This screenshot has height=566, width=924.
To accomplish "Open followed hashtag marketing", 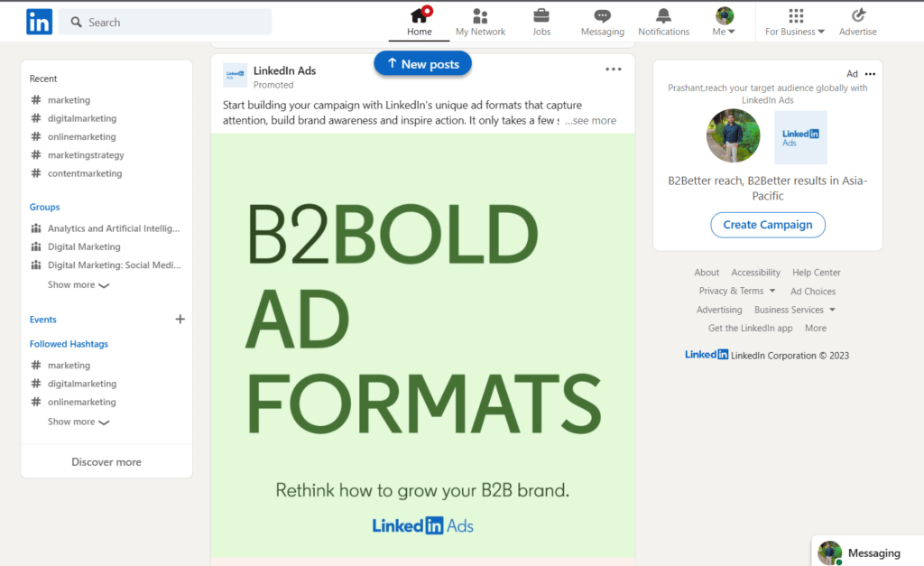I will point(69,365).
